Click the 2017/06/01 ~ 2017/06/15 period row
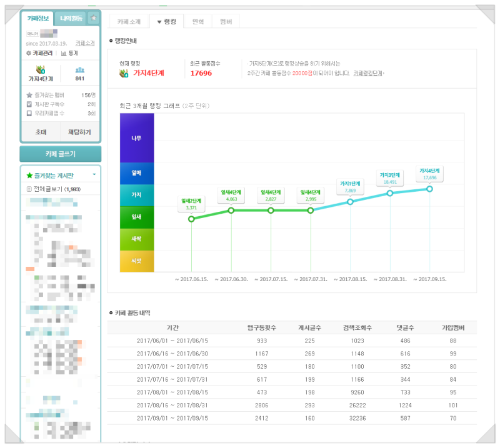The width and height of the screenshot is (500, 448). tap(292, 341)
